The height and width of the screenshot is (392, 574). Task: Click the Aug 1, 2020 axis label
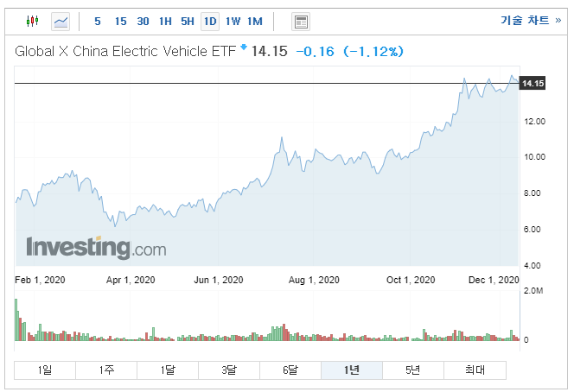[314, 280]
